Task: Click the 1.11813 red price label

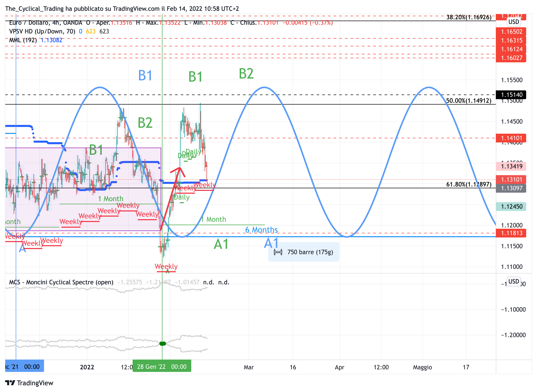Action: tap(511, 233)
